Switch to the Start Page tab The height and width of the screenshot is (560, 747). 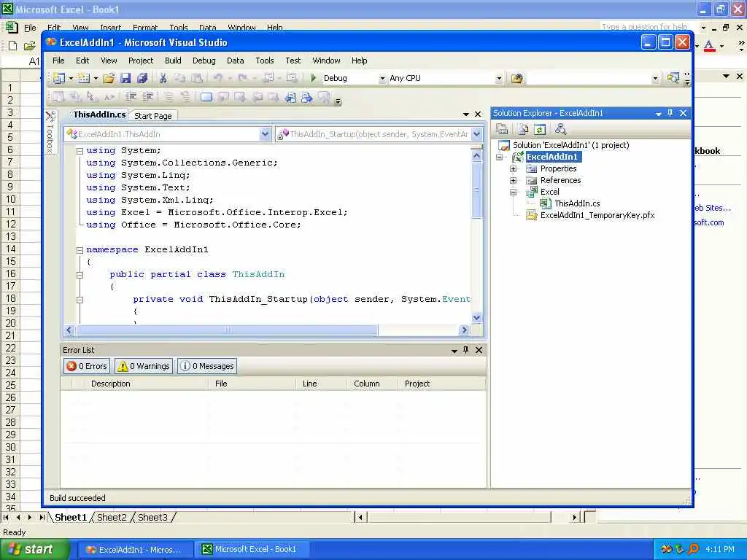coord(153,116)
